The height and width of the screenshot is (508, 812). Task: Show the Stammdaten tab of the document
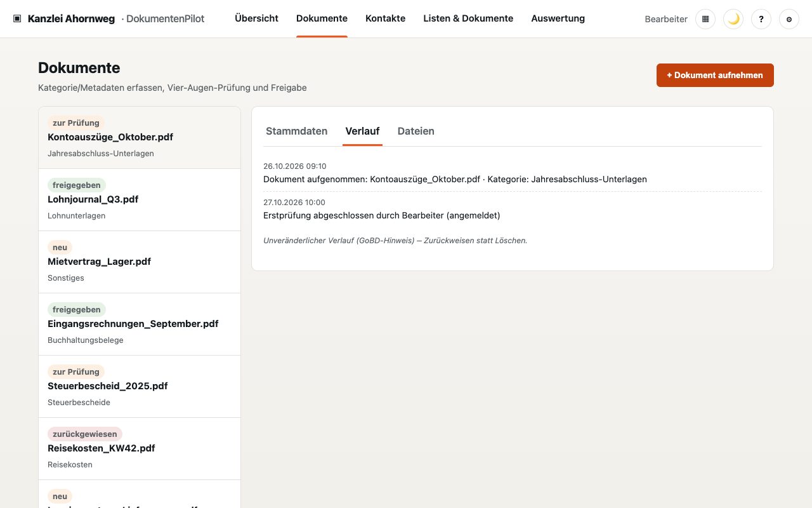[297, 131]
